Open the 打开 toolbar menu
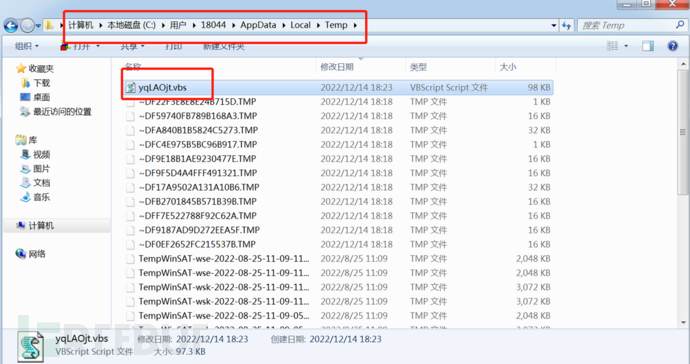The width and height of the screenshot is (690, 364). 81,46
